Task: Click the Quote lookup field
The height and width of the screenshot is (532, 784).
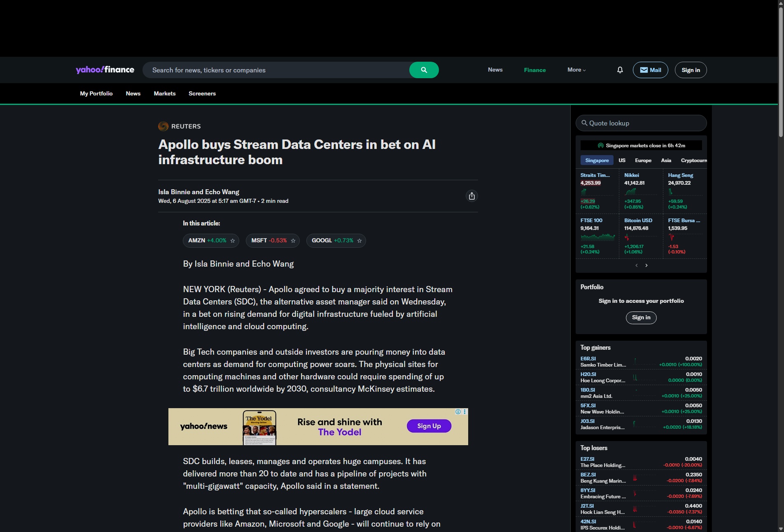Action: 641,123
